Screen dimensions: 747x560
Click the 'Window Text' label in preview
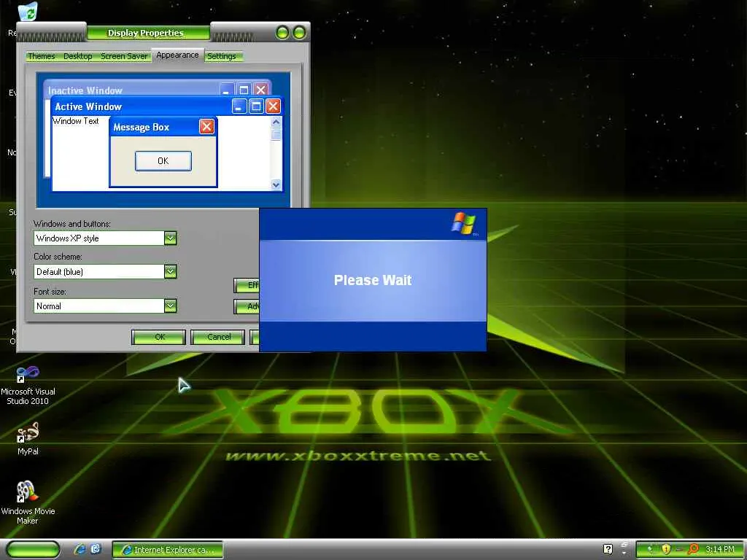[x=76, y=121]
